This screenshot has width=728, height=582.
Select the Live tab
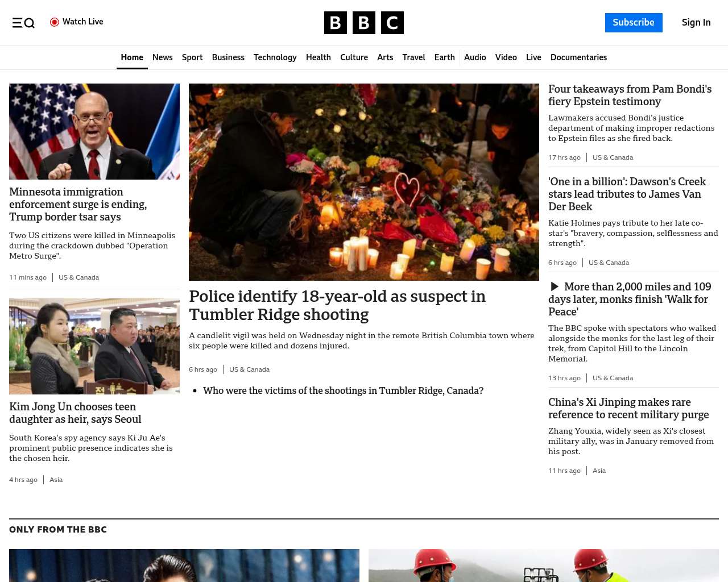(x=533, y=57)
